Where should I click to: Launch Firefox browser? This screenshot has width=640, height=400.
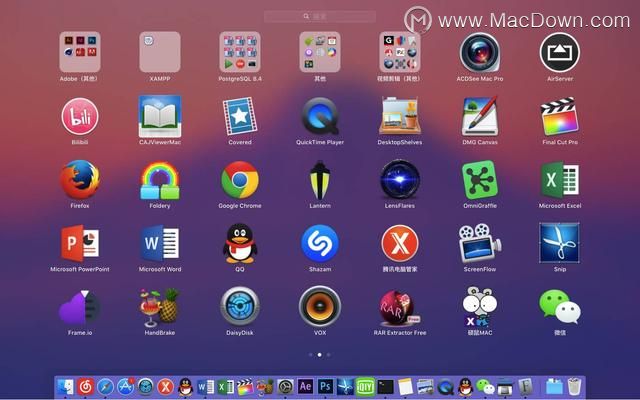(x=80, y=180)
